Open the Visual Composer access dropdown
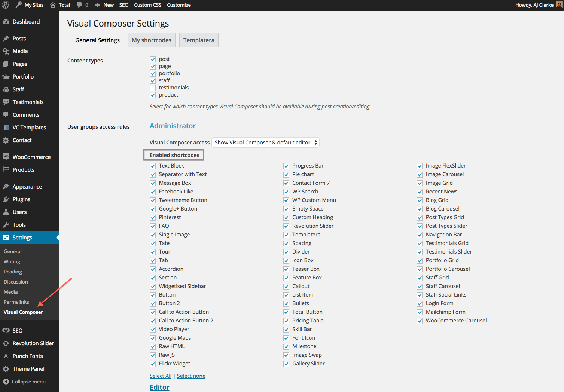The width and height of the screenshot is (564, 392). tap(266, 143)
